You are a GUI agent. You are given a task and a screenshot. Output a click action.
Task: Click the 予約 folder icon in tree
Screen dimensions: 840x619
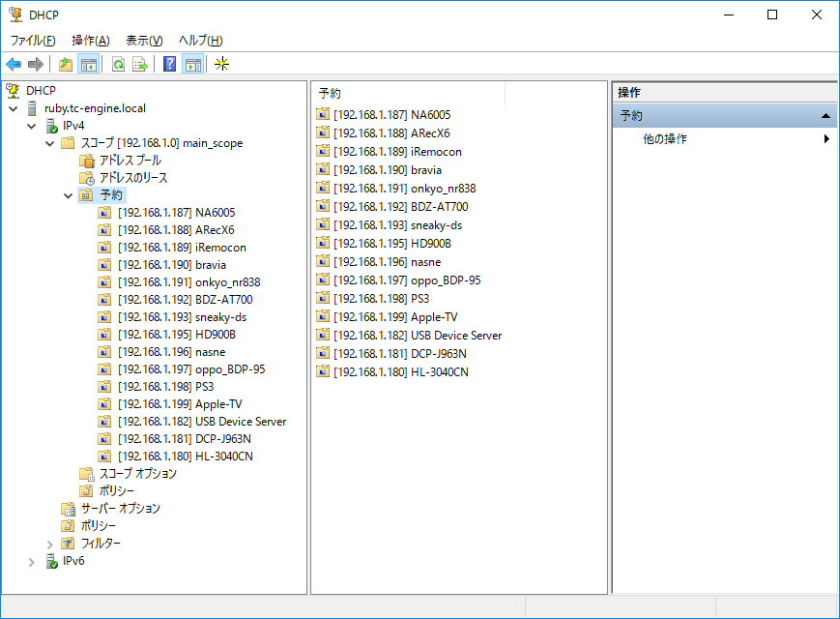(87, 195)
